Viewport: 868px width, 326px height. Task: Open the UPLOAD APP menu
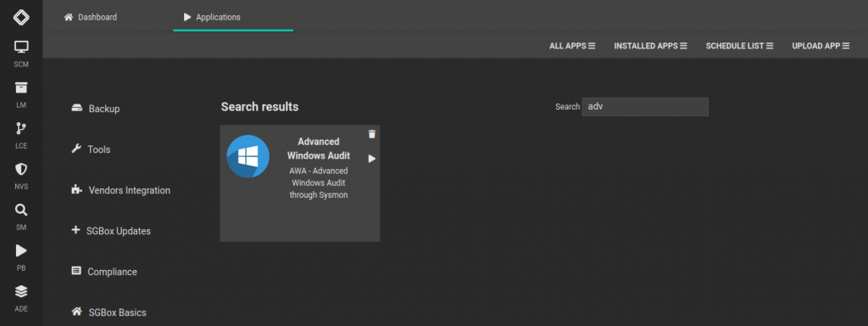821,46
